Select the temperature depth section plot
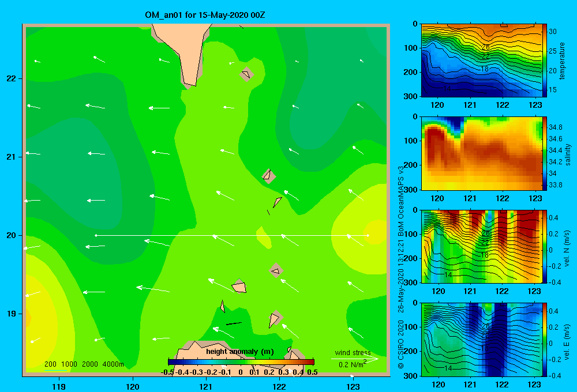The height and width of the screenshot is (392, 577). pyautogui.click(x=481, y=61)
